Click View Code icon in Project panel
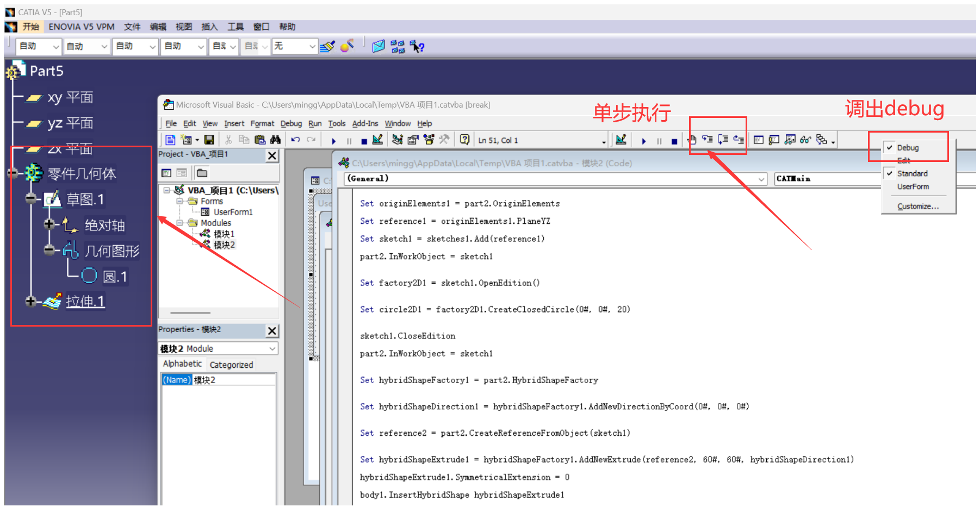This screenshot has width=980, height=513. [x=166, y=173]
